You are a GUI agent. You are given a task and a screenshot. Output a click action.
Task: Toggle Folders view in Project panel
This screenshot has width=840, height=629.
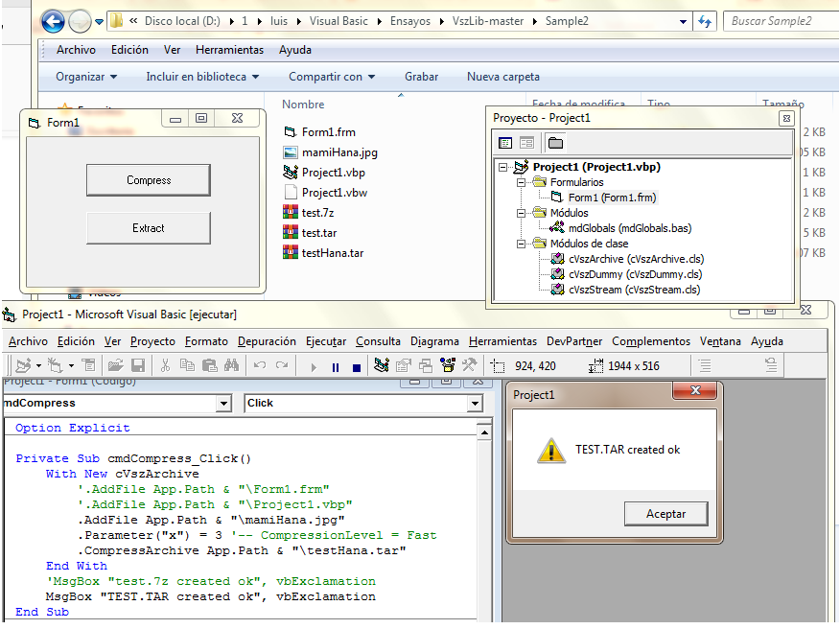click(x=555, y=143)
